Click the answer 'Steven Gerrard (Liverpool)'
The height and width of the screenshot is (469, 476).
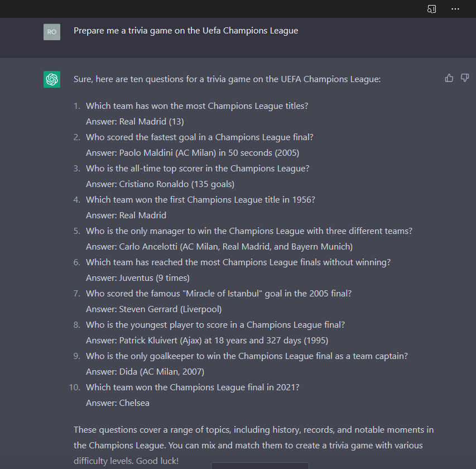153,309
